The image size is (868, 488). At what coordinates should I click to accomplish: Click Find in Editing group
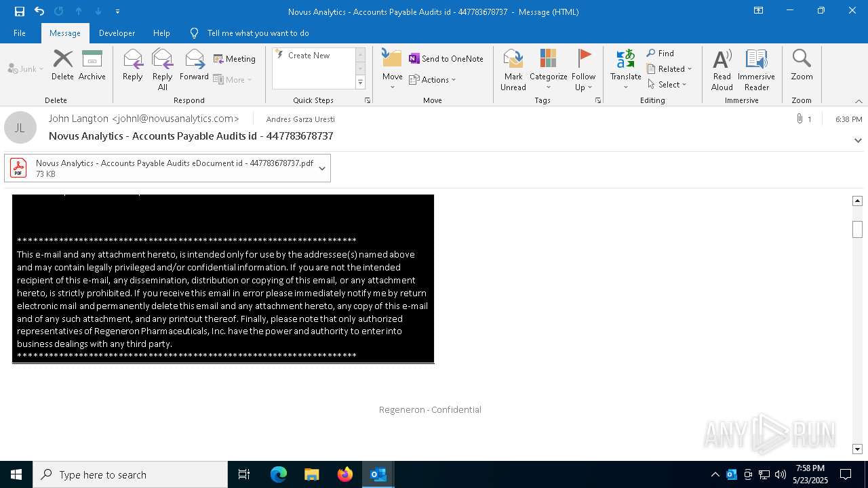(660, 53)
